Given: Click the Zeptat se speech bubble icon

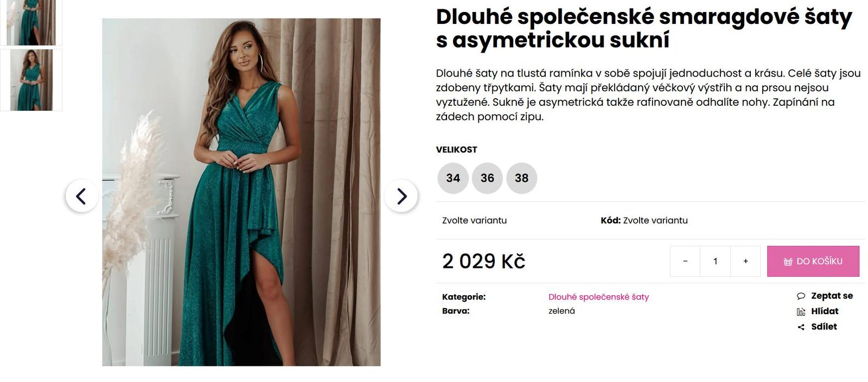Looking at the screenshot, I should coord(801,296).
